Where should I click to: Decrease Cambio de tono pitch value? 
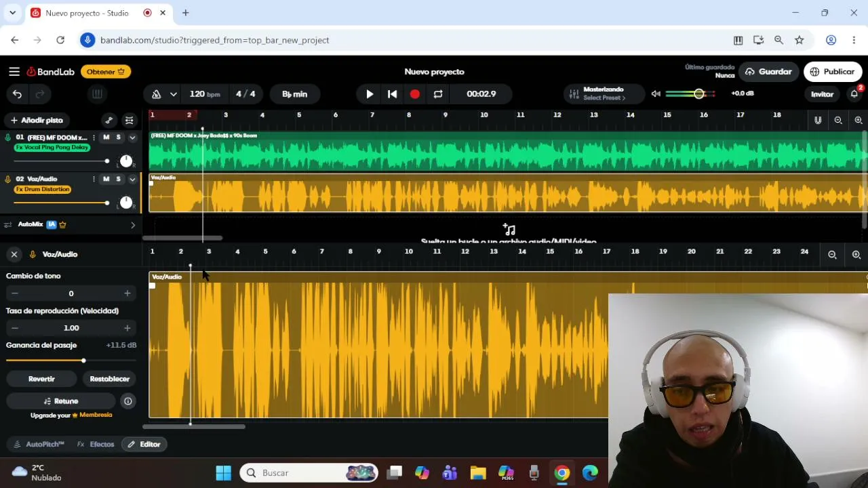pos(14,293)
